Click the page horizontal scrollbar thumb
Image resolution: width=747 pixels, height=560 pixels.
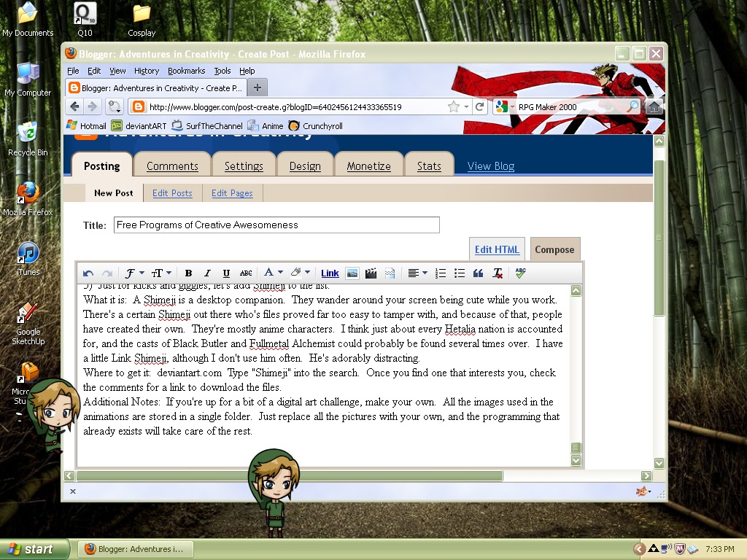point(290,475)
